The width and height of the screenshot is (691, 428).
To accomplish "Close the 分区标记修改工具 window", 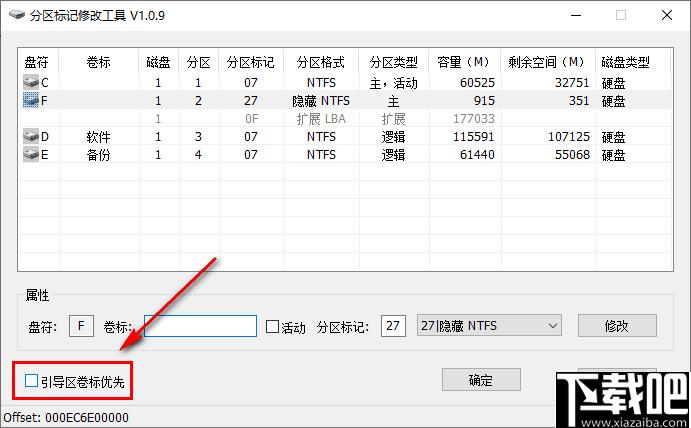I will (x=667, y=15).
